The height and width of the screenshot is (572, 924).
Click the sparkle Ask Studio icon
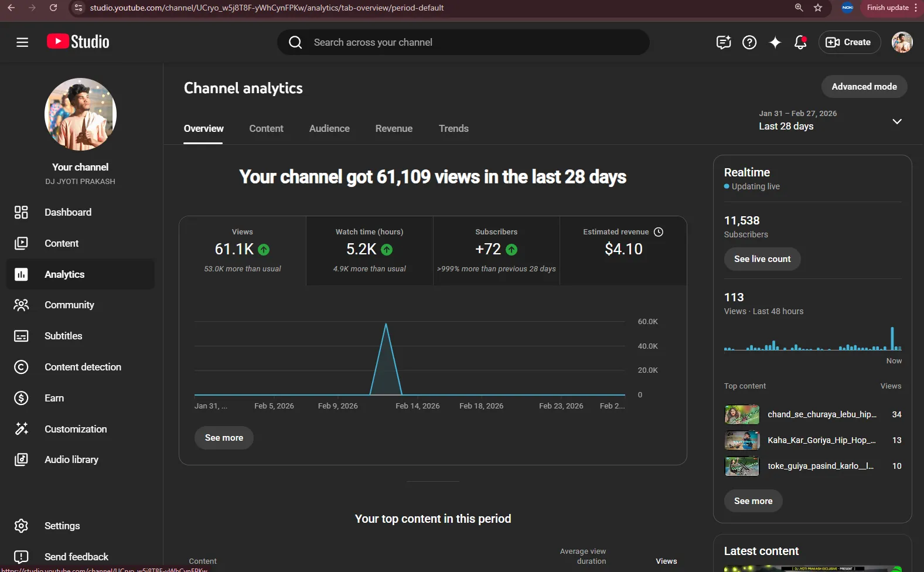775,42
